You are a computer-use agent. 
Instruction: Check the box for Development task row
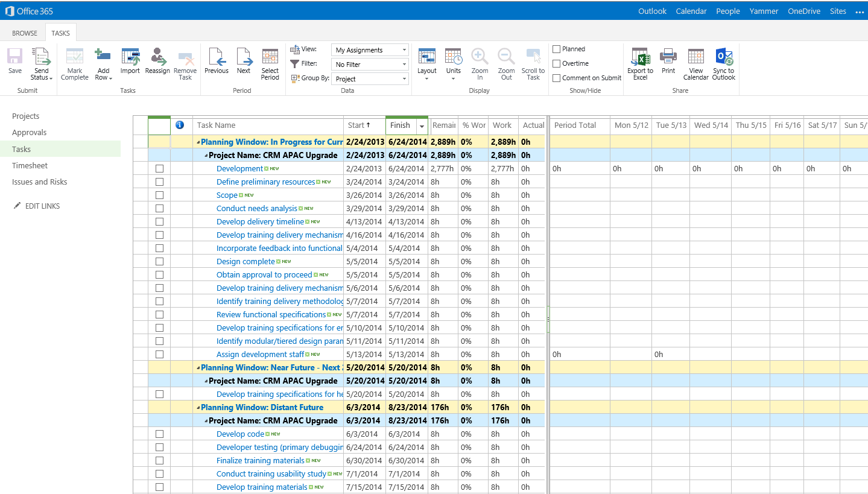click(x=159, y=169)
